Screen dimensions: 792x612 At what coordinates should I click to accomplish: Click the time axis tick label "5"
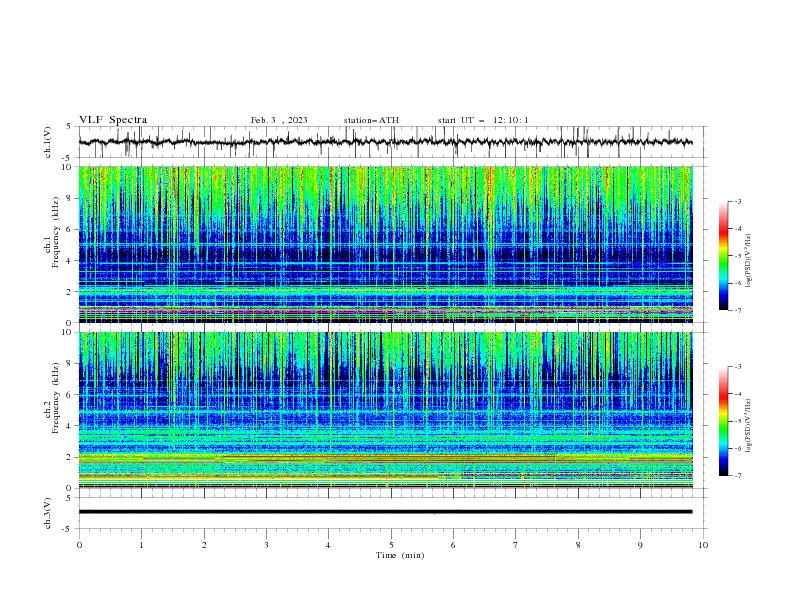click(x=391, y=545)
